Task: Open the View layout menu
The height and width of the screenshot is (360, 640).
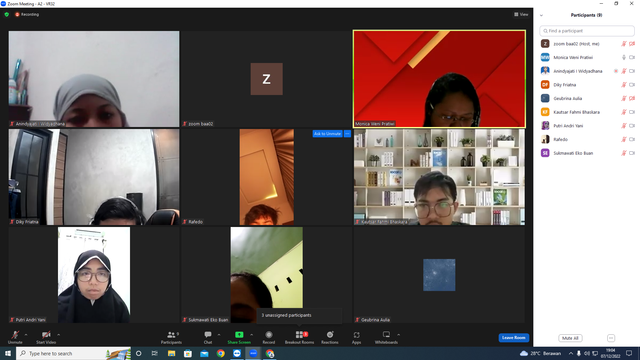Action: [521, 14]
